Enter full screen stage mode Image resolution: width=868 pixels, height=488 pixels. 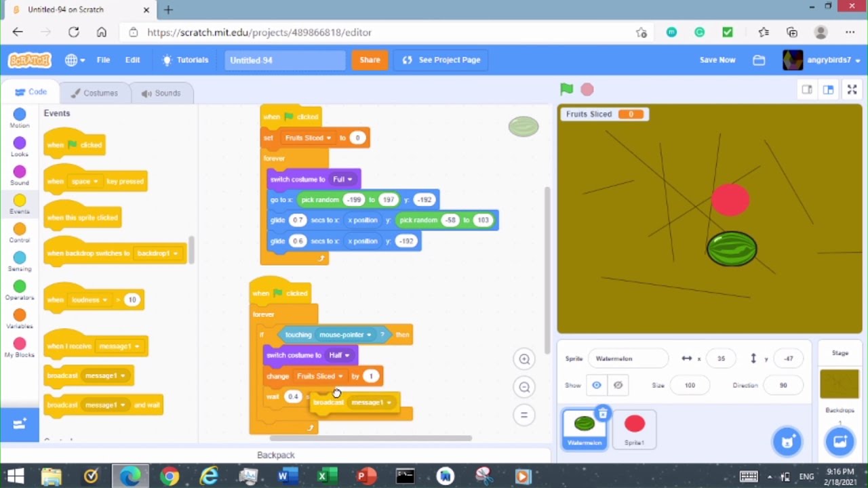pyautogui.click(x=852, y=89)
